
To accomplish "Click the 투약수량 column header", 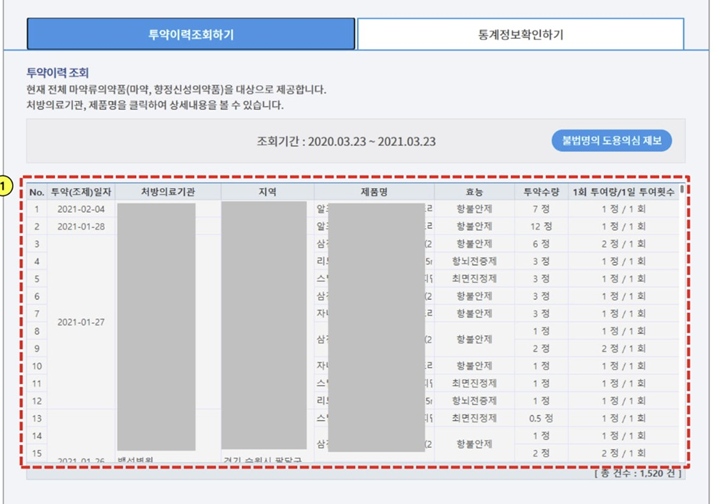I will (541, 192).
